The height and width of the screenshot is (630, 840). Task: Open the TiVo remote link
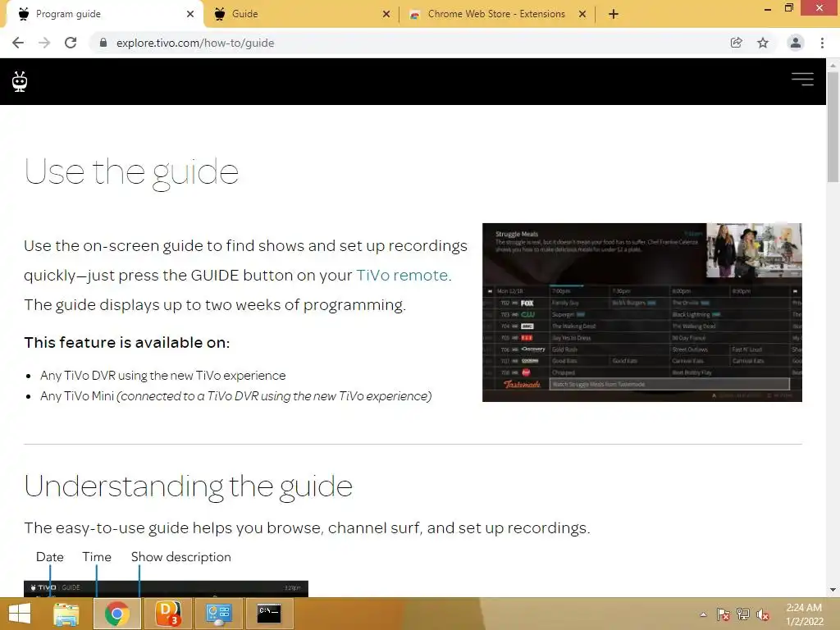[402, 275]
